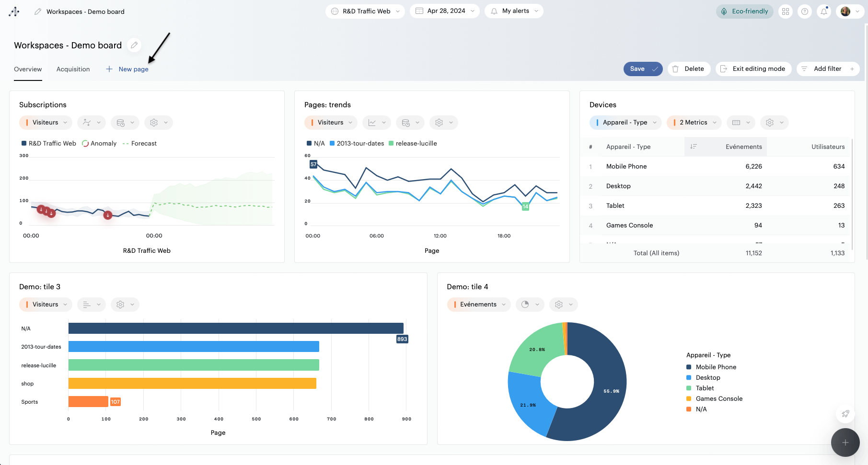Image resolution: width=868 pixels, height=465 pixels.
Task: Switch to the Acquisition tab
Action: (x=73, y=69)
